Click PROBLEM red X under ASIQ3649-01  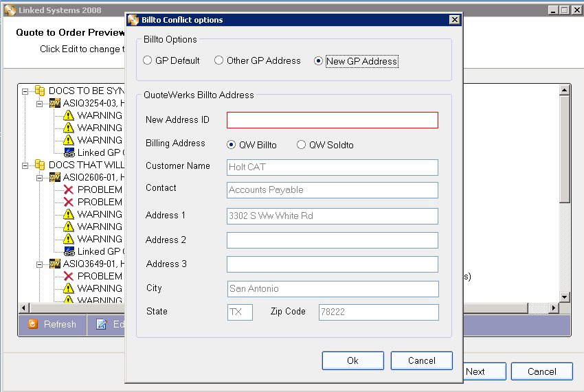[x=69, y=276]
